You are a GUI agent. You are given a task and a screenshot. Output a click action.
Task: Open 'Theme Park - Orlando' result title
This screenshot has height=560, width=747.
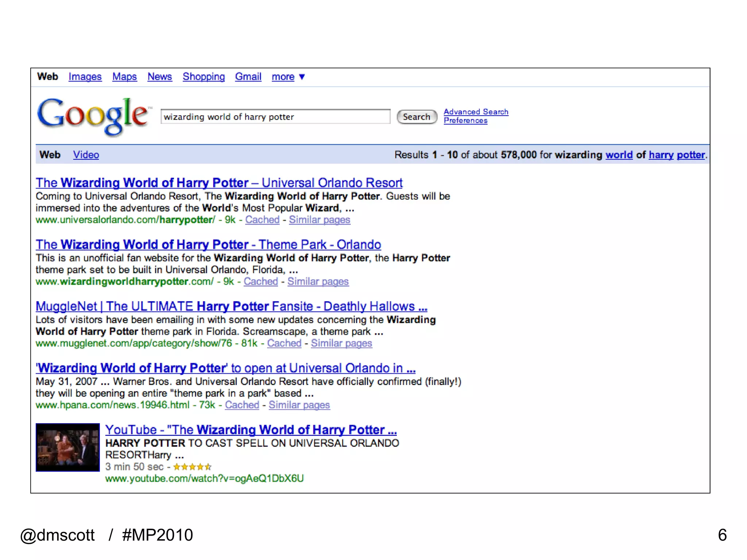pos(208,244)
